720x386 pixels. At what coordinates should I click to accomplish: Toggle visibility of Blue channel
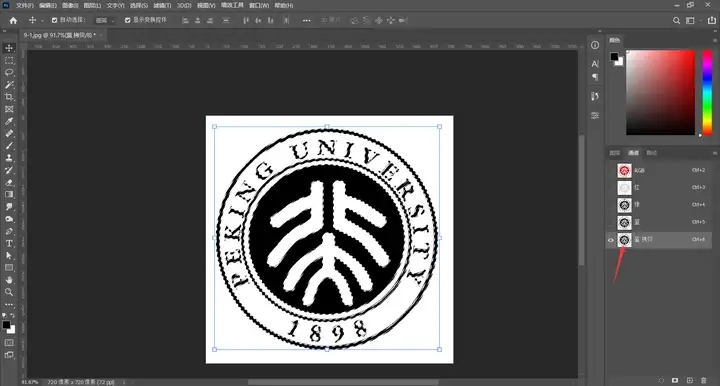click(611, 222)
